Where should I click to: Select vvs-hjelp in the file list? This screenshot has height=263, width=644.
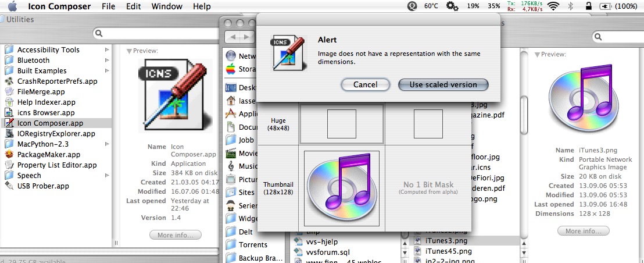point(317,241)
